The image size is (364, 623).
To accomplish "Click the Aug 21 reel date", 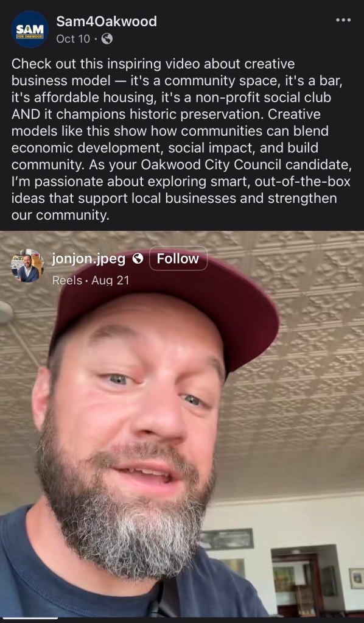I will tap(110, 281).
